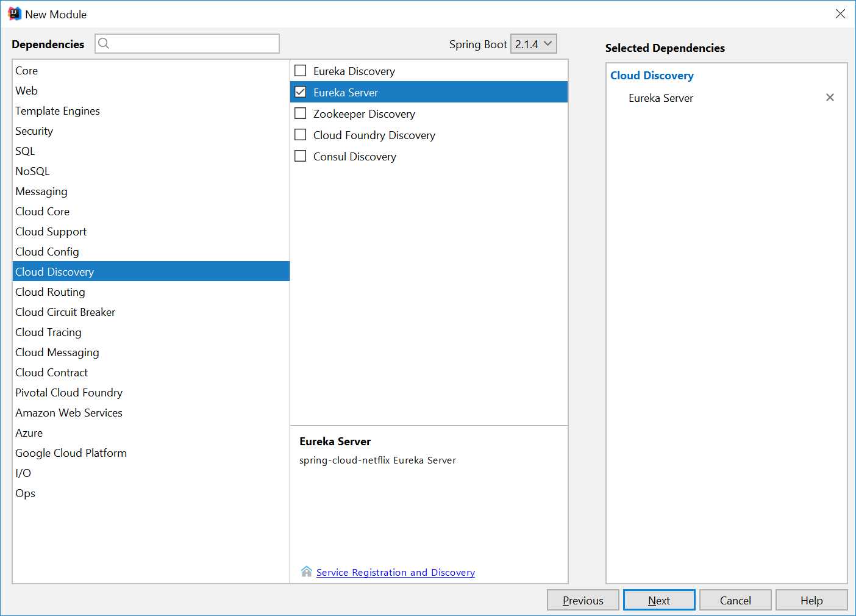Enable the Zookeeper Discovery checkbox
856x616 pixels.
pyautogui.click(x=301, y=113)
